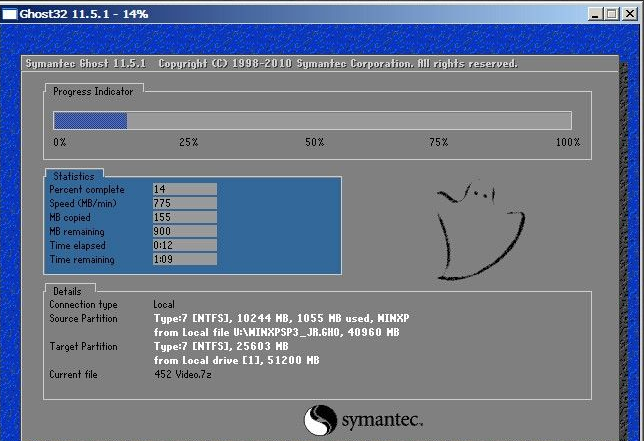Click the target Type:7 [NTFS] 25603 MB line
644x441 pixels.
(221, 347)
